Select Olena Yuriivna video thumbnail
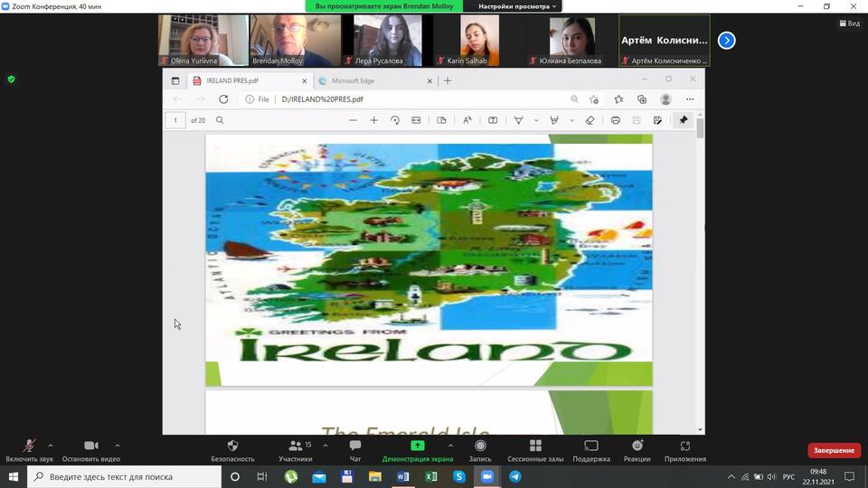 coord(203,41)
